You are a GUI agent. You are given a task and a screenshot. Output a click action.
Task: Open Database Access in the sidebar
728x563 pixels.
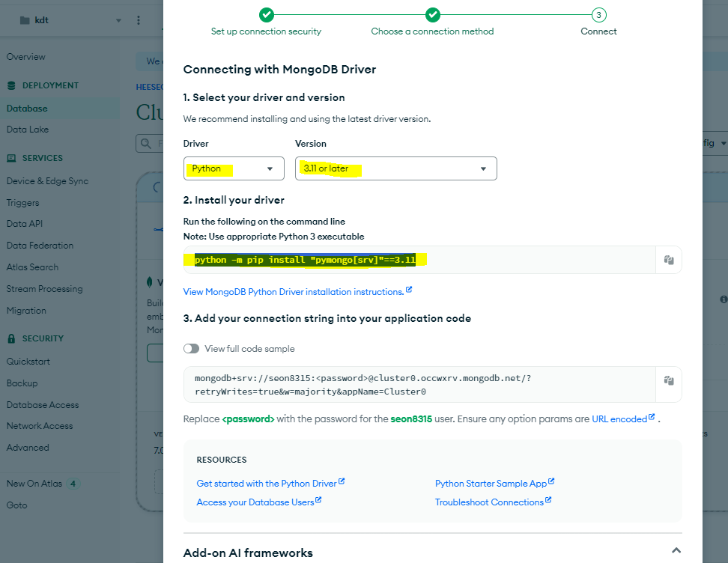(x=43, y=405)
